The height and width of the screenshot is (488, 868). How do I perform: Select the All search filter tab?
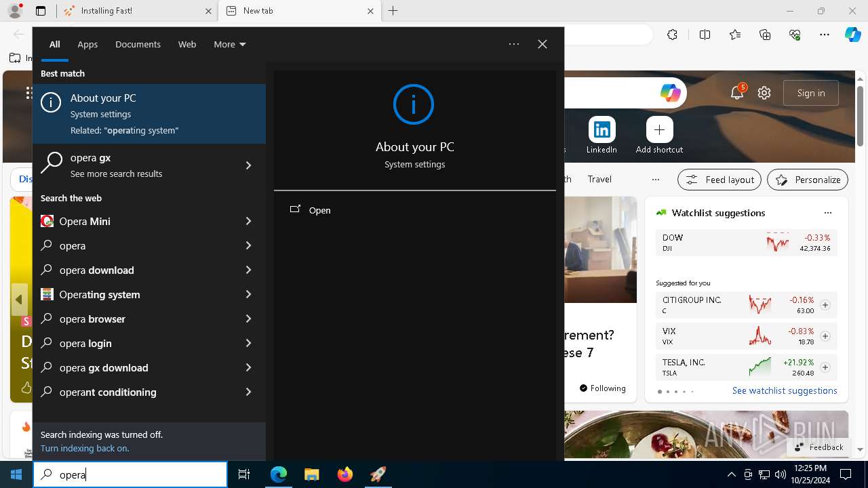54,44
